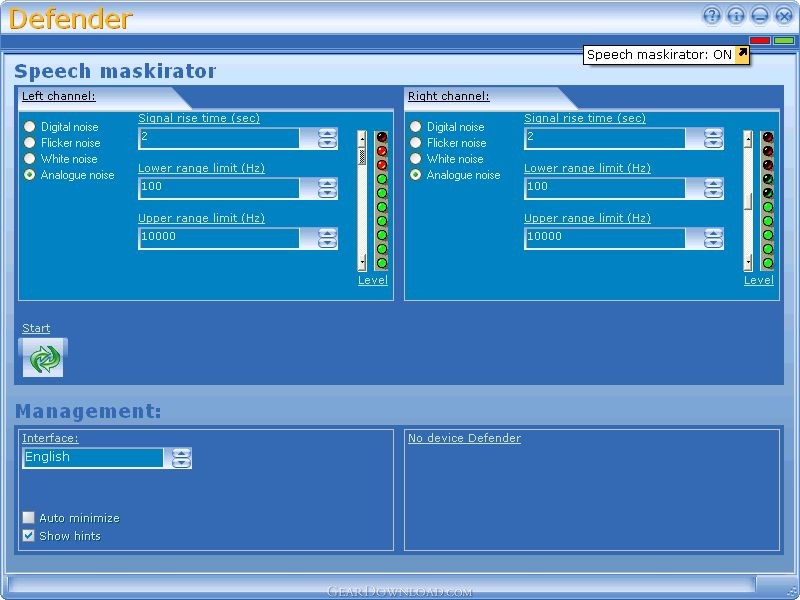The width and height of the screenshot is (800, 600).
Task: Open Left channel Signal rise time spinner
Action: point(328,138)
